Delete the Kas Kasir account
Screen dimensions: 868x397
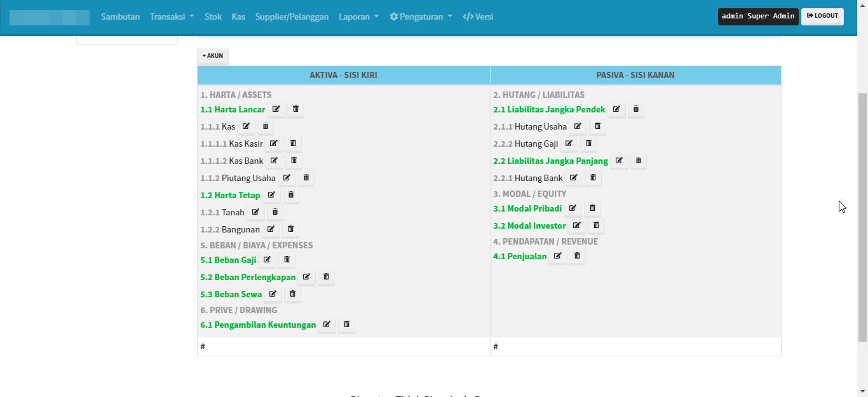(x=294, y=144)
